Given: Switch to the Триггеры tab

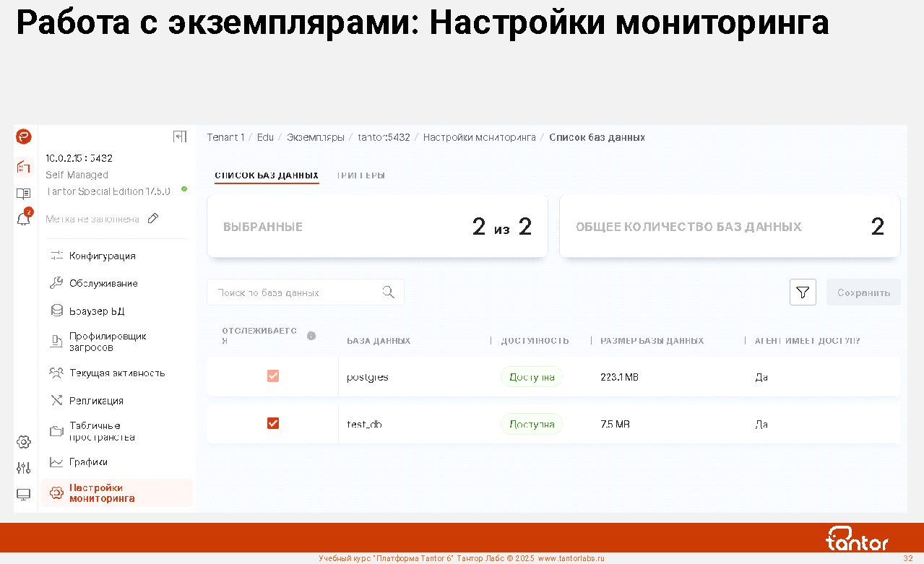Looking at the screenshot, I should (360, 175).
